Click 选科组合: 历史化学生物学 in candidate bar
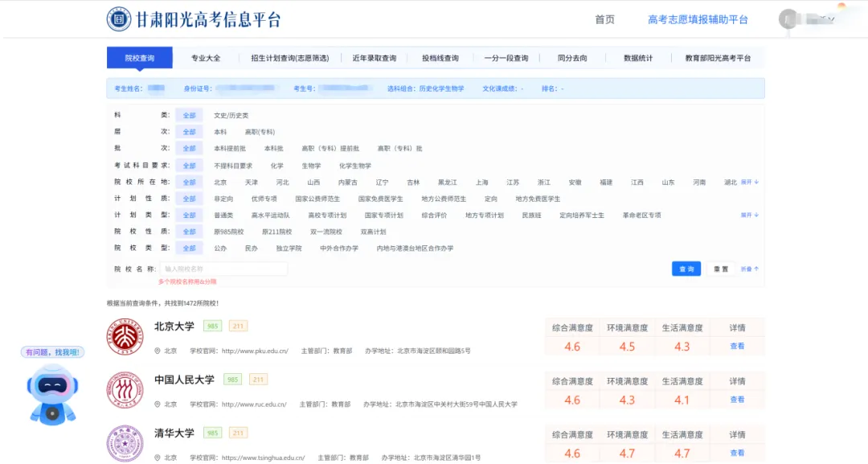 (426, 88)
